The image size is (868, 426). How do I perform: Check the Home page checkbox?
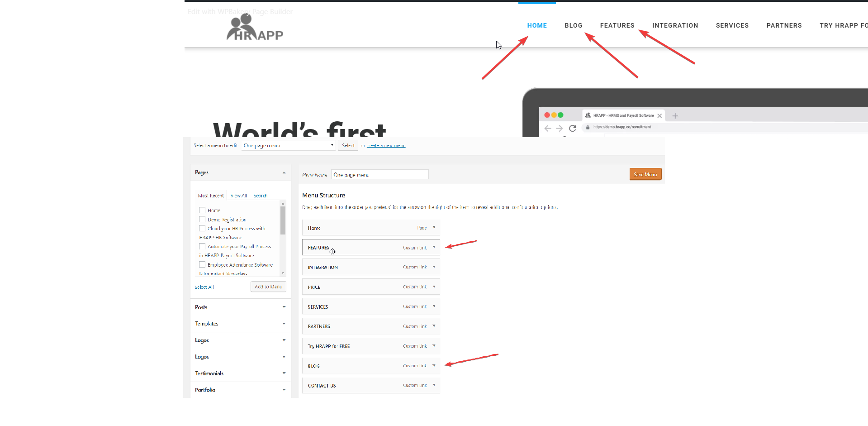coord(202,210)
